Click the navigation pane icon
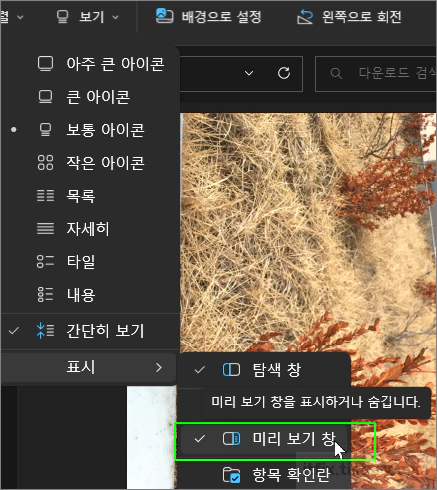The width and height of the screenshot is (437, 490). tap(231, 370)
